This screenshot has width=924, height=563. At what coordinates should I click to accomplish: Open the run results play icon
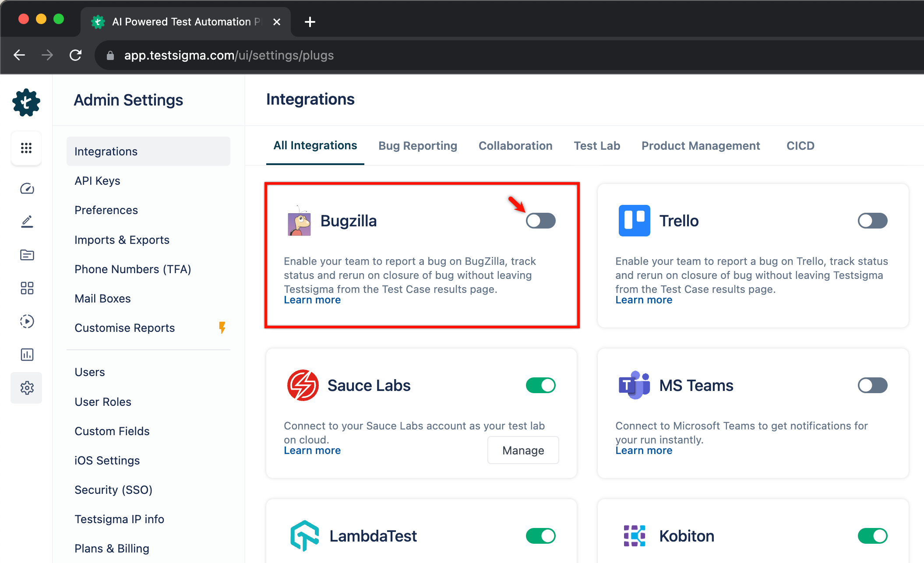[27, 321]
